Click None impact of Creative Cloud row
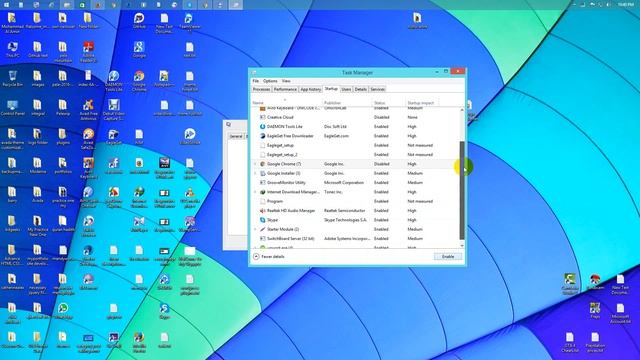Image resolution: width=640 pixels, height=360 pixels. tap(412, 117)
